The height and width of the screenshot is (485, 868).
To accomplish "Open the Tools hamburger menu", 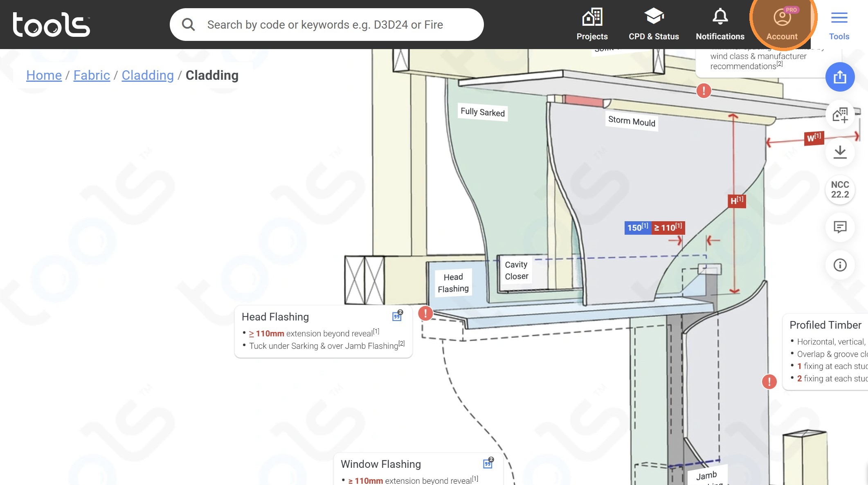I will coord(839,25).
